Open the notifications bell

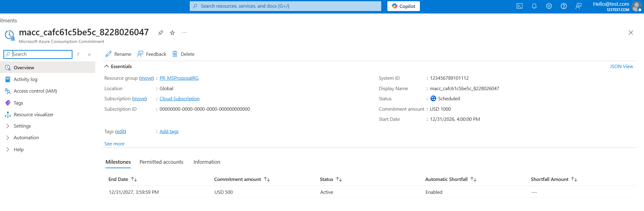pyautogui.click(x=534, y=6)
